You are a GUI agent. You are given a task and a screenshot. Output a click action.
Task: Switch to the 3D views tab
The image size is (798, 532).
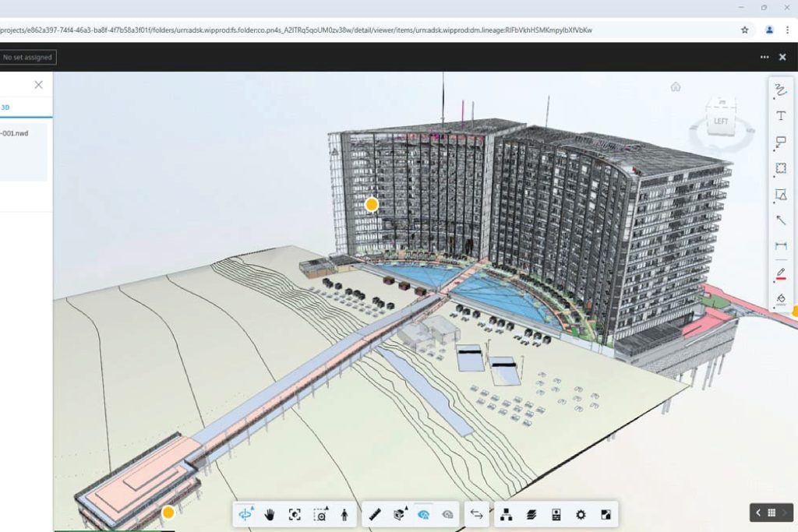5,107
